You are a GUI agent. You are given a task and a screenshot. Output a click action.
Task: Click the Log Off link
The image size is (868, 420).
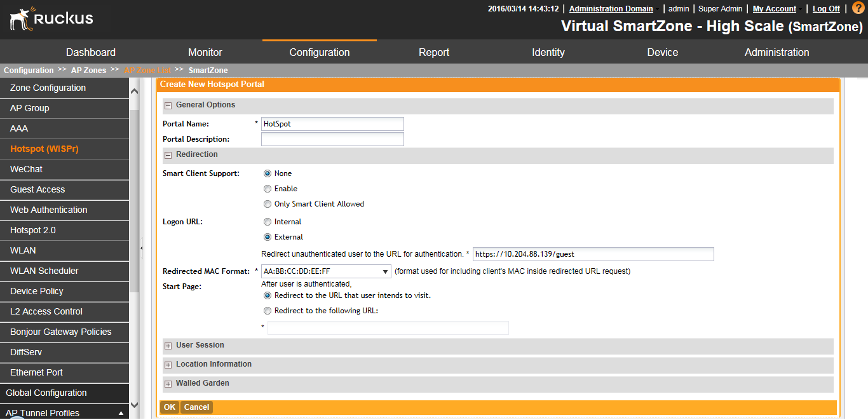click(x=826, y=9)
